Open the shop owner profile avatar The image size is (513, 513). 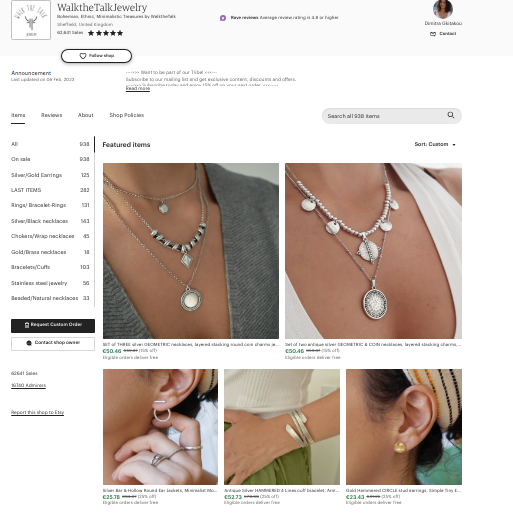(x=443, y=9)
